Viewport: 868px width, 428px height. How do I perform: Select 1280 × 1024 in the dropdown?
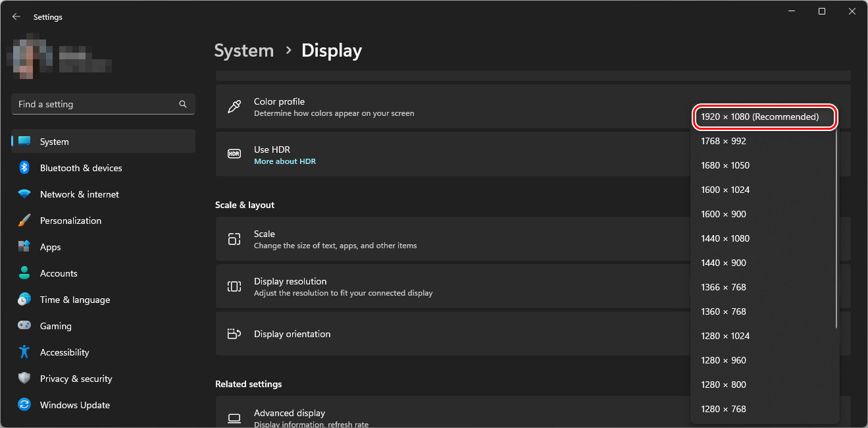[x=725, y=336]
